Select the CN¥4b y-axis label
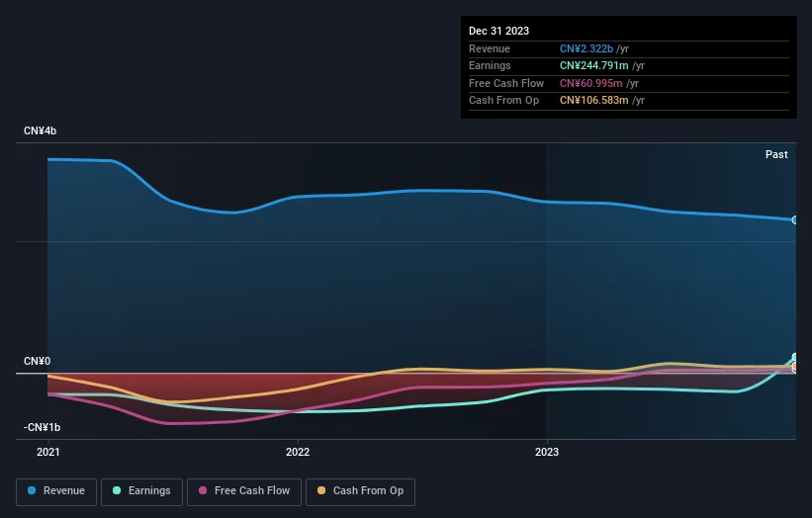 point(40,130)
